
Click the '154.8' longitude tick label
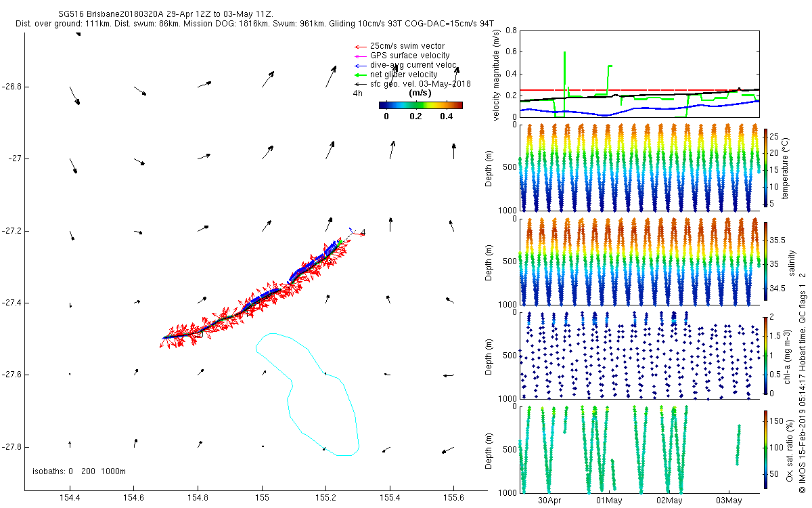coord(198,498)
